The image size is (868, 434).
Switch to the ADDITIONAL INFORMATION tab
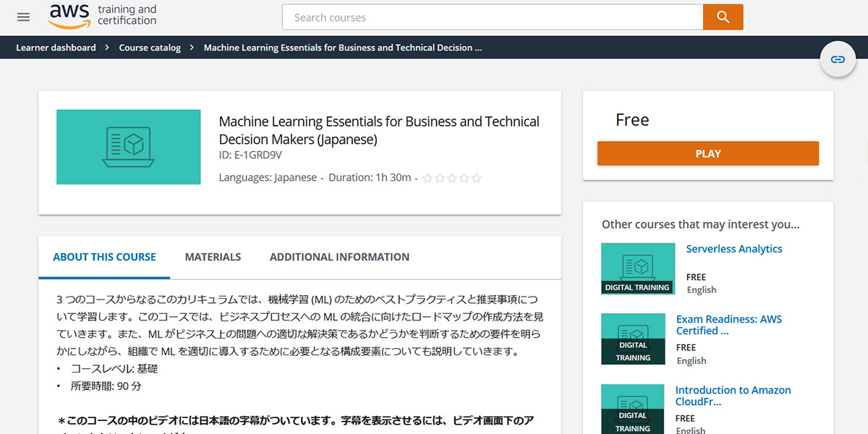(x=339, y=257)
